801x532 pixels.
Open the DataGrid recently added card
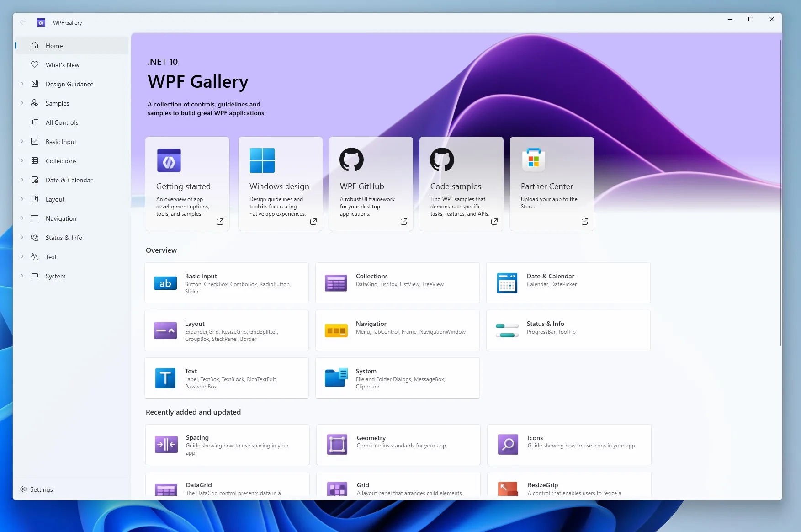[x=228, y=484]
